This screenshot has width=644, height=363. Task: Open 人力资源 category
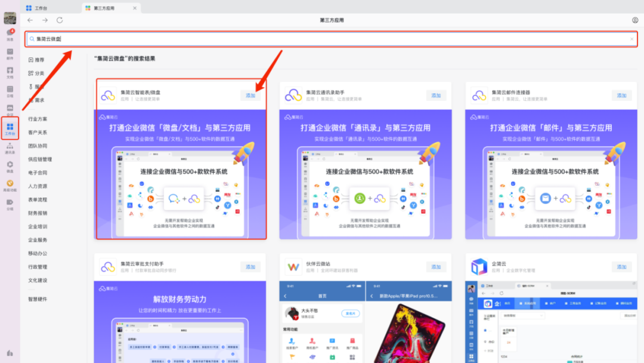38,186
